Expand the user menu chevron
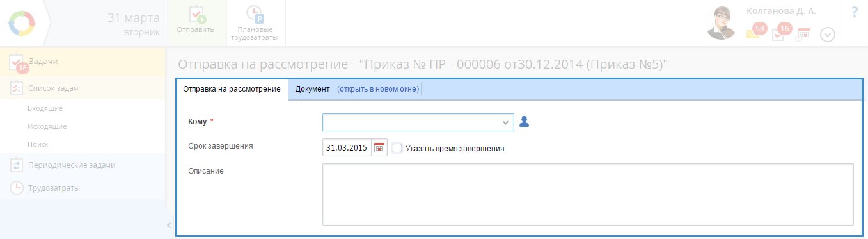 (828, 35)
